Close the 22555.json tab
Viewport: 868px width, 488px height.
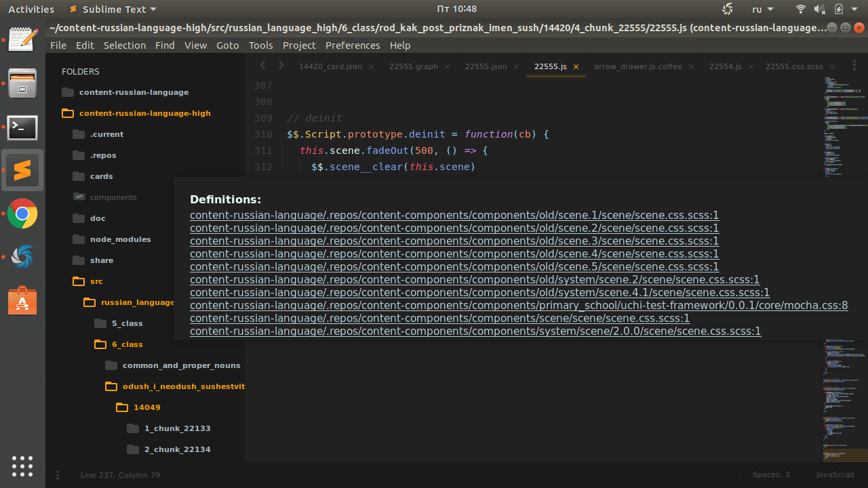click(x=516, y=67)
